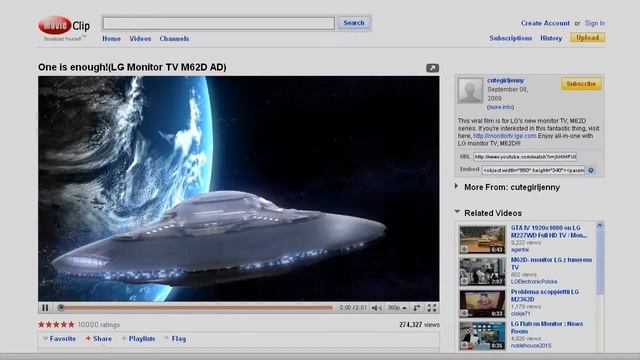Click the LGElectronicPolska uploader link
The image size is (640, 360).
click(x=534, y=282)
